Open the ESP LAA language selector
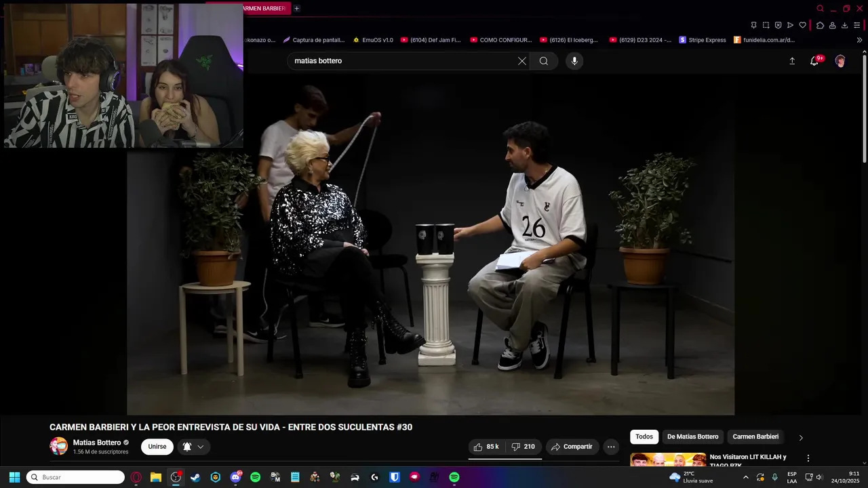This screenshot has width=868, height=488. click(x=792, y=477)
